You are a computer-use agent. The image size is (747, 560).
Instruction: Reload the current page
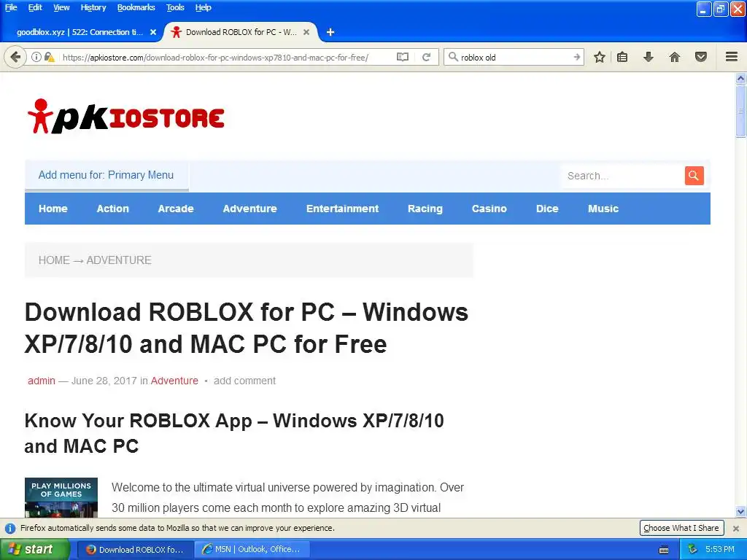[426, 57]
